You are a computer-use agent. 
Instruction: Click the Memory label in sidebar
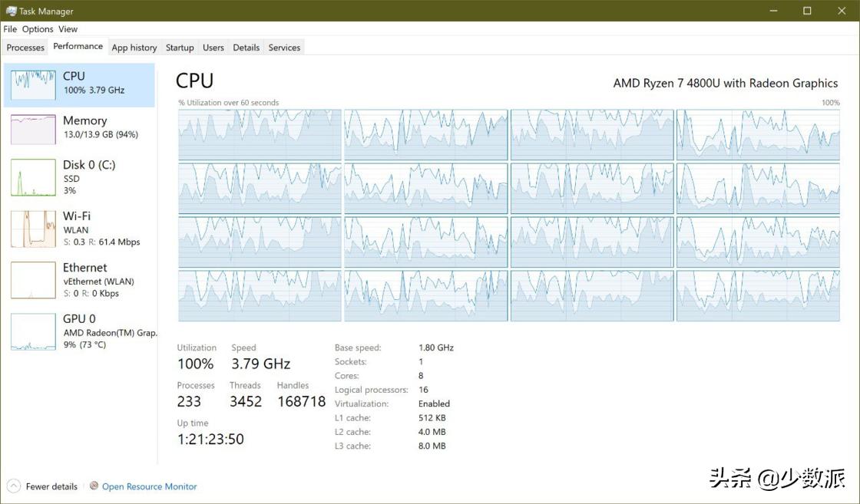[85, 120]
